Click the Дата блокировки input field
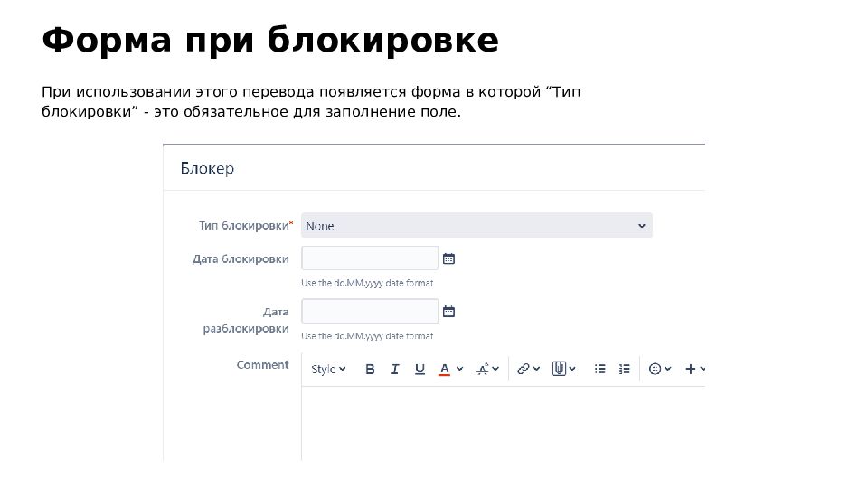The height and width of the screenshot is (488, 868). [x=369, y=258]
